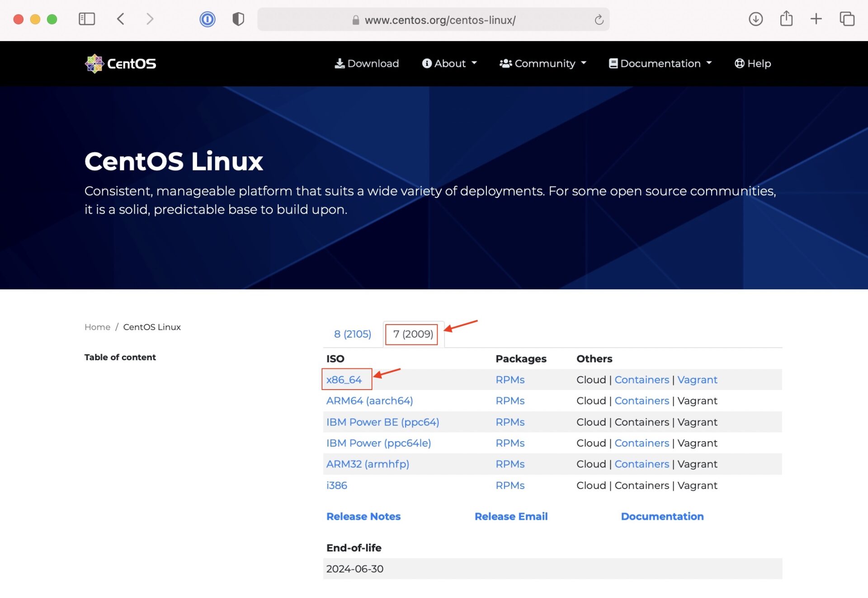868x598 pixels.
Task: Open Containers link in ARM32 row
Action: point(642,464)
